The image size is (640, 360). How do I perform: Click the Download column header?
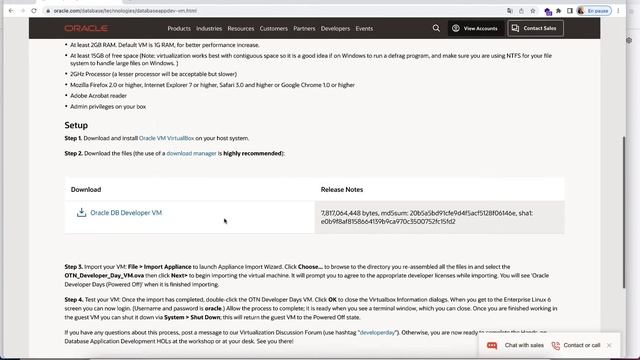pyautogui.click(x=86, y=189)
